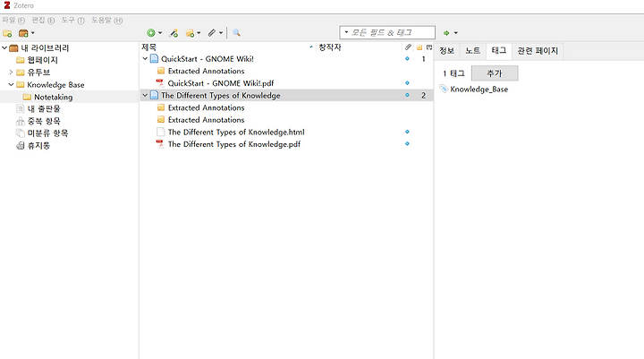Open the New Item dropdown arrow

[x=160, y=33]
